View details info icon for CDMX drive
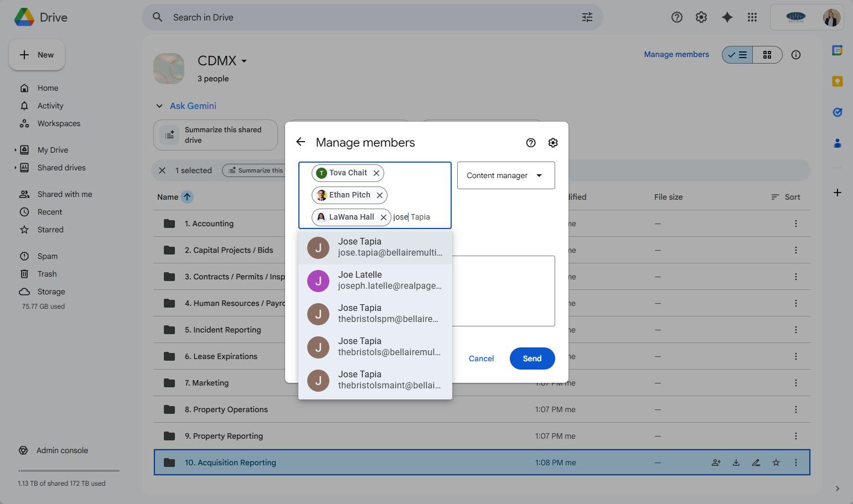This screenshot has width=853, height=504. pyautogui.click(x=796, y=55)
